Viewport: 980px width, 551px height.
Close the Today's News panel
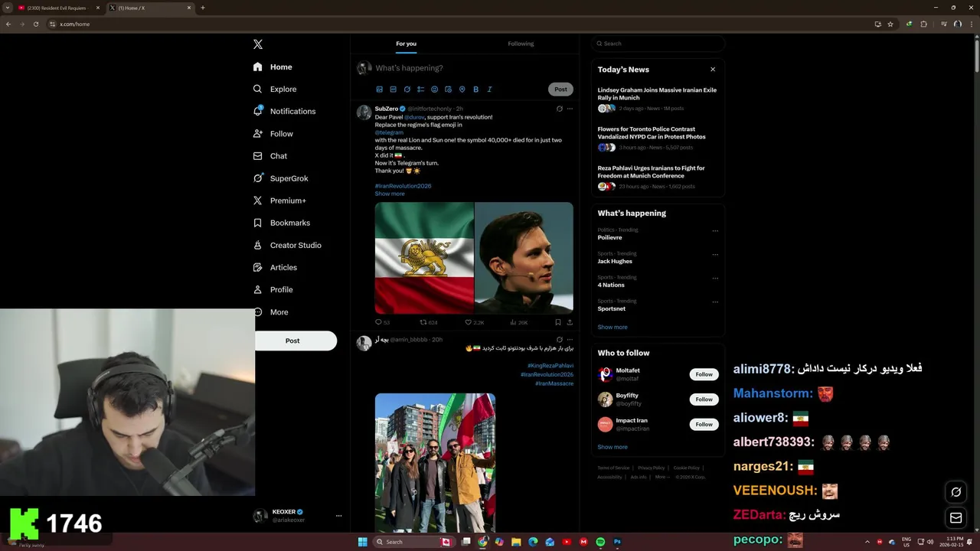pos(713,70)
